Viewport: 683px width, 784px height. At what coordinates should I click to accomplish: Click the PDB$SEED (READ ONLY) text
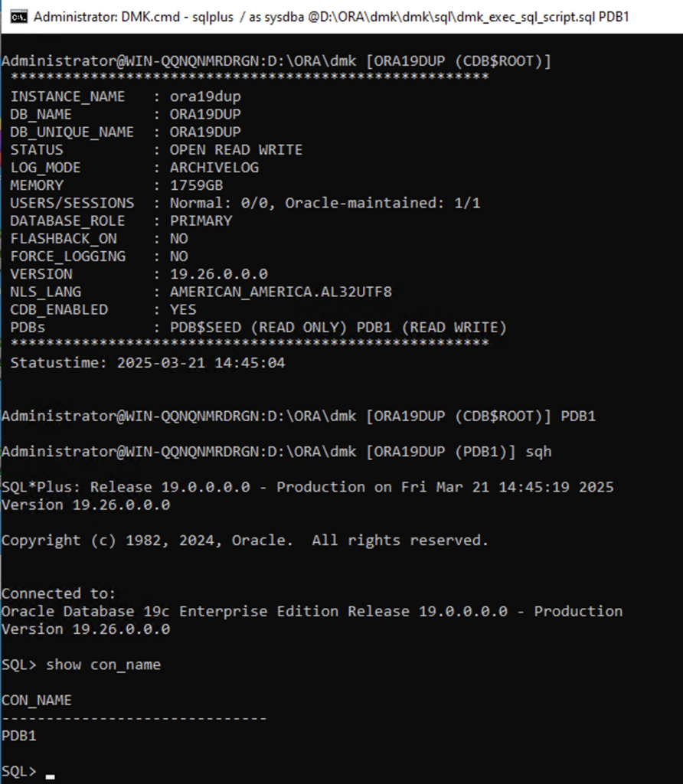[258, 328]
